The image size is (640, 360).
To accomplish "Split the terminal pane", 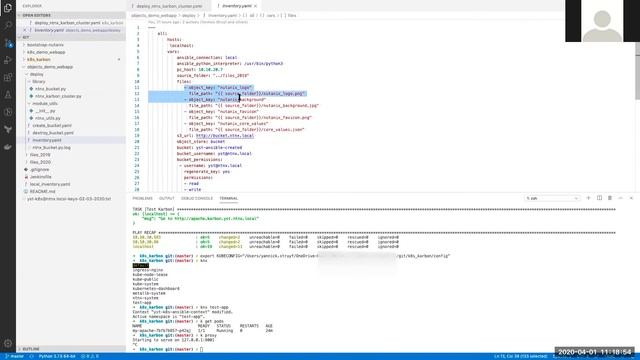I will [x=599, y=198].
